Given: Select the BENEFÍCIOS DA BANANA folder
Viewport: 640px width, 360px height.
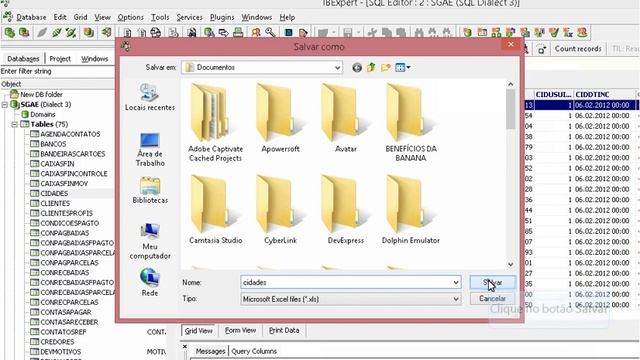Looking at the screenshot, I should (411, 122).
